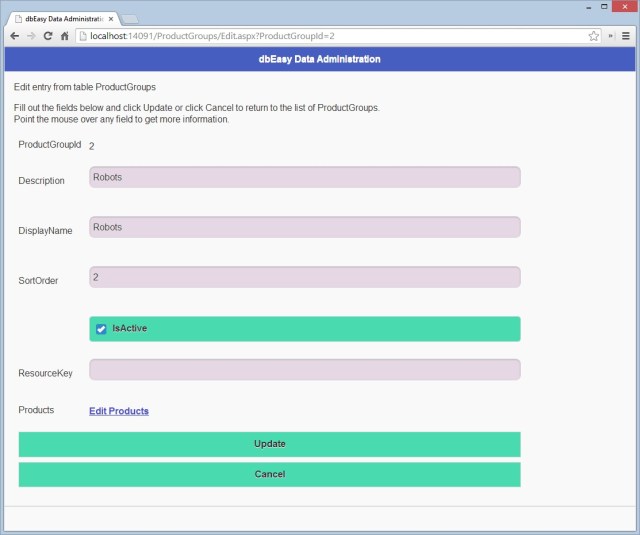
Task: Reload the page with the refresh icon
Action: (x=48, y=36)
